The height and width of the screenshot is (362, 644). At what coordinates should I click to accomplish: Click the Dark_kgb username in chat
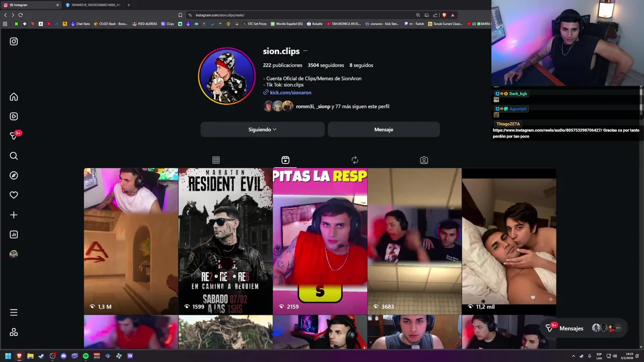tap(518, 94)
